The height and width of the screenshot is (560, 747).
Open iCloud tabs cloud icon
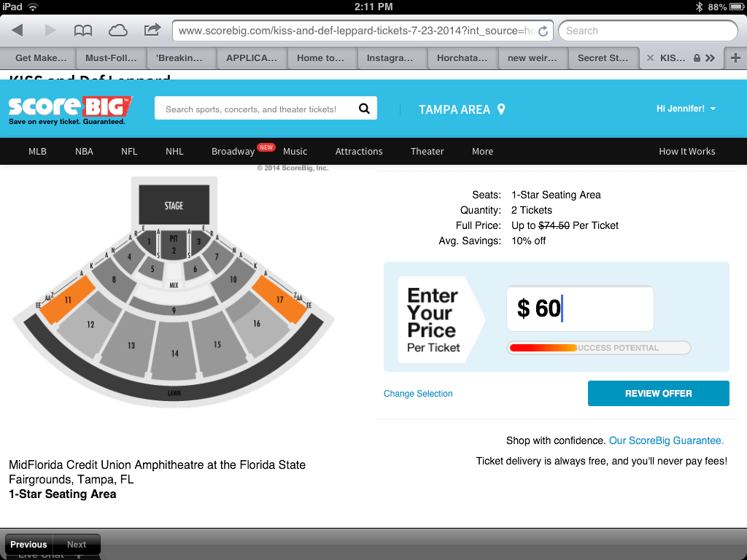pos(117,31)
